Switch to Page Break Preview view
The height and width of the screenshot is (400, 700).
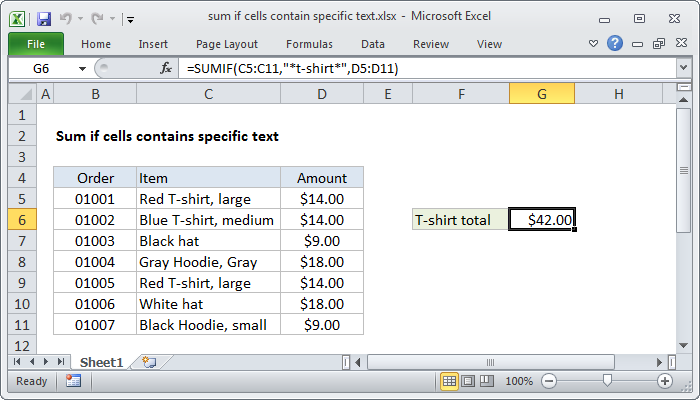(489, 381)
